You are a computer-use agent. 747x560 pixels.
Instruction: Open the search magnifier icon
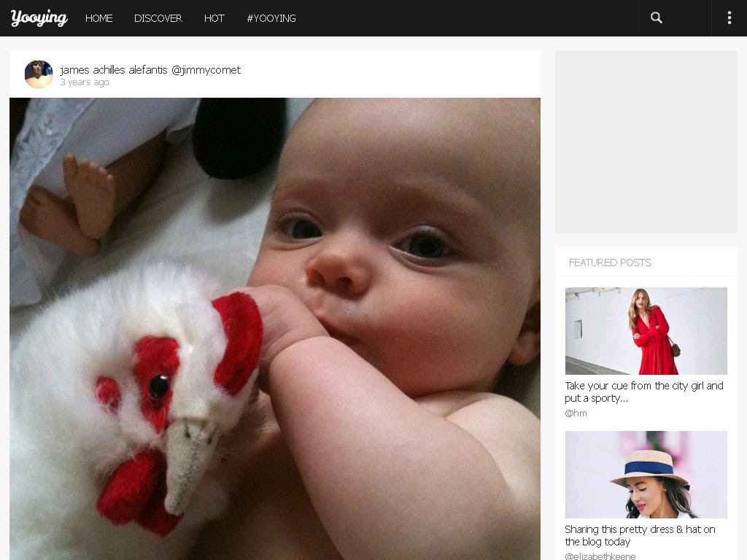tap(656, 18)
